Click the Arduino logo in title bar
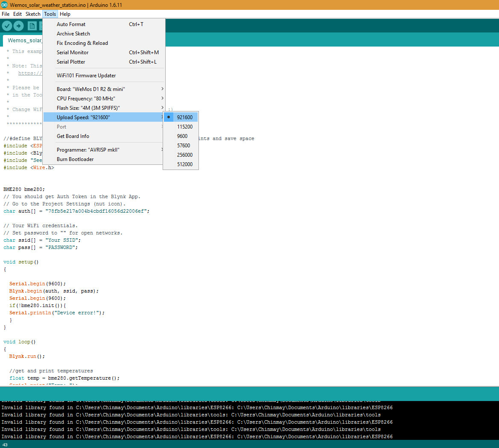This screenshot has width=499, height=448. [4, 5]
